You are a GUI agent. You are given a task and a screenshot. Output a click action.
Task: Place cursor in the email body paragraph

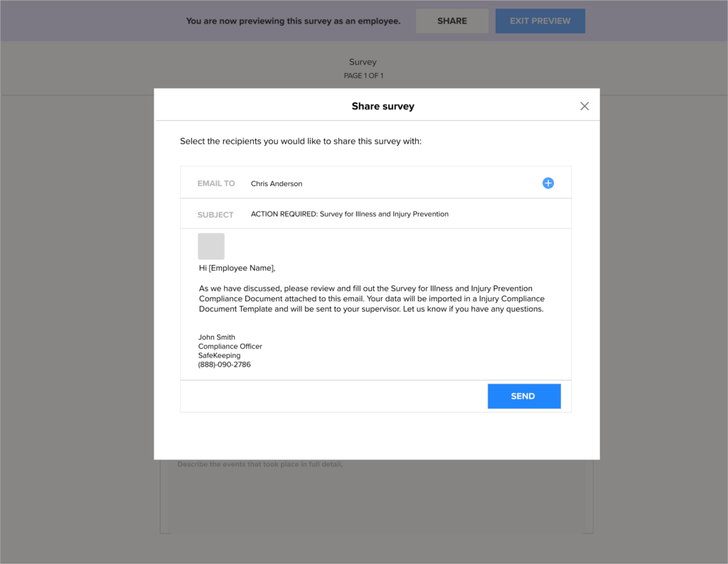(371, 299)
